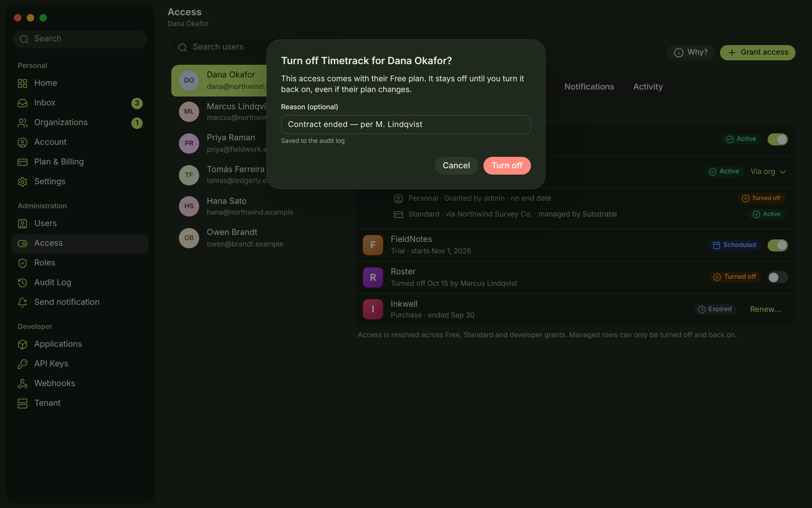
Task: Switch to the Activity tab
Action: tap(648, 87)
